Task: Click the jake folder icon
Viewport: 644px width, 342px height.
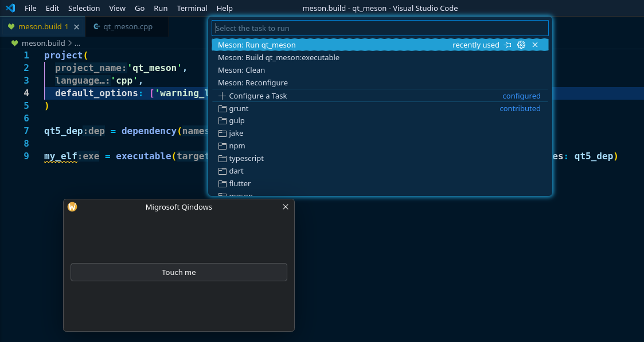Action: click(222, 133)
